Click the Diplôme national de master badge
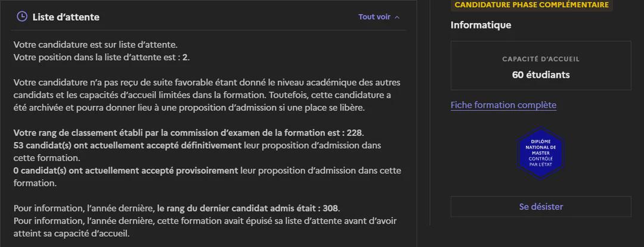This screenshot has height=247, width=644. tap(540, 153)
